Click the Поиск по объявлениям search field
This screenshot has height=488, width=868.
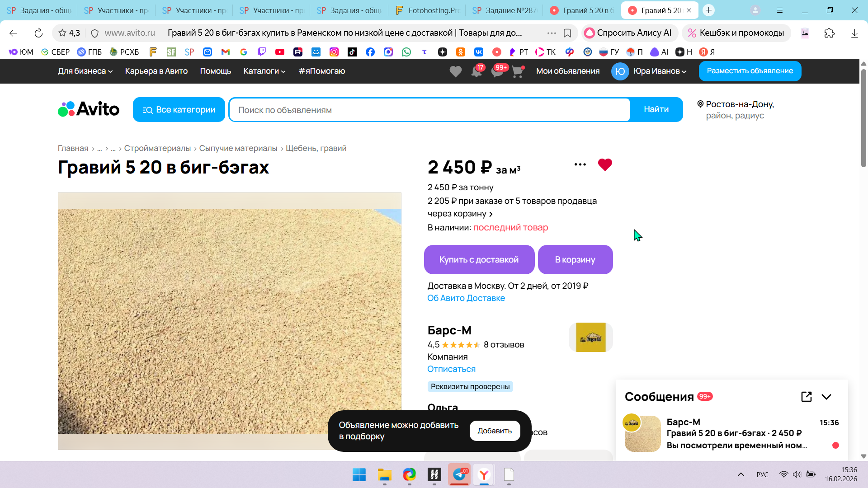pyautogui.click(x=429, y=110)
